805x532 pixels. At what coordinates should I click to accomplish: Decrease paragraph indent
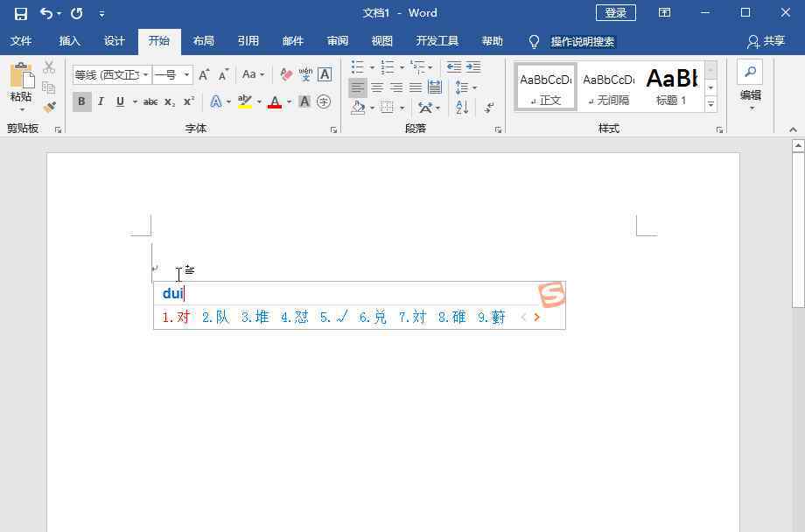(454, 66)
